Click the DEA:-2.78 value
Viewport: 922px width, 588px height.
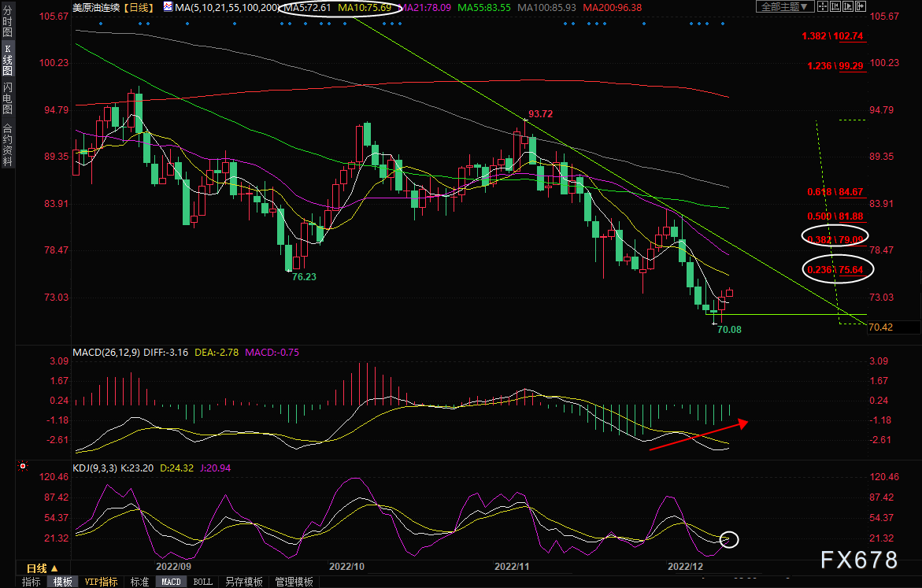[217, 352]
